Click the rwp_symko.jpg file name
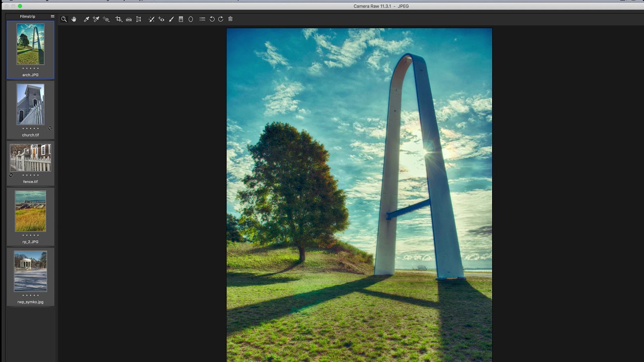This screenshot has height=362, width=644. point(30,302)
